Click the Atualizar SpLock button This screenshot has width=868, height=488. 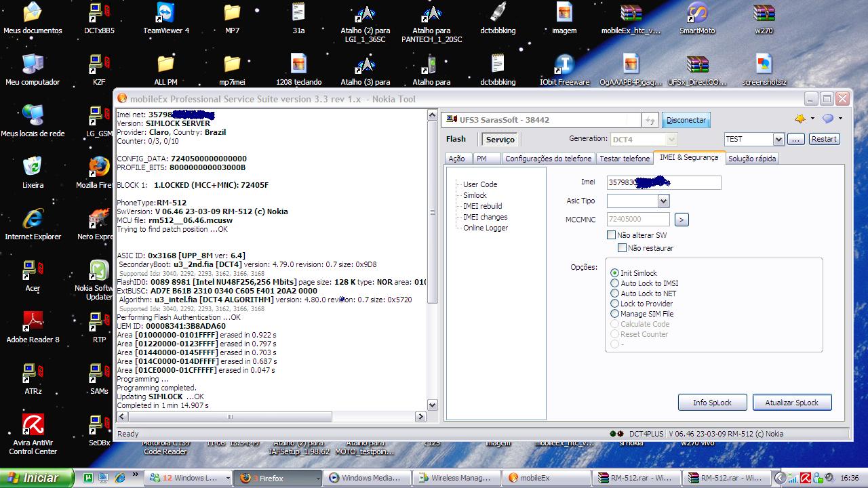792,403
